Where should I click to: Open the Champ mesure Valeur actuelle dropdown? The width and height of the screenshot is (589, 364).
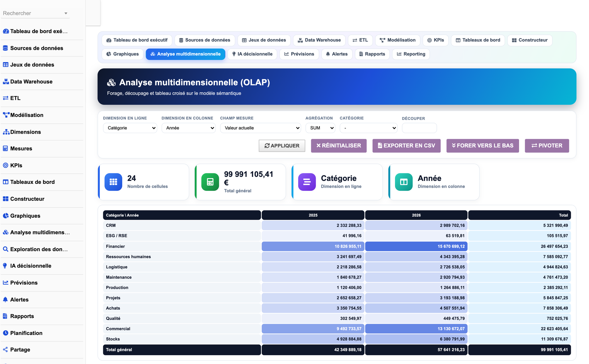261,128
